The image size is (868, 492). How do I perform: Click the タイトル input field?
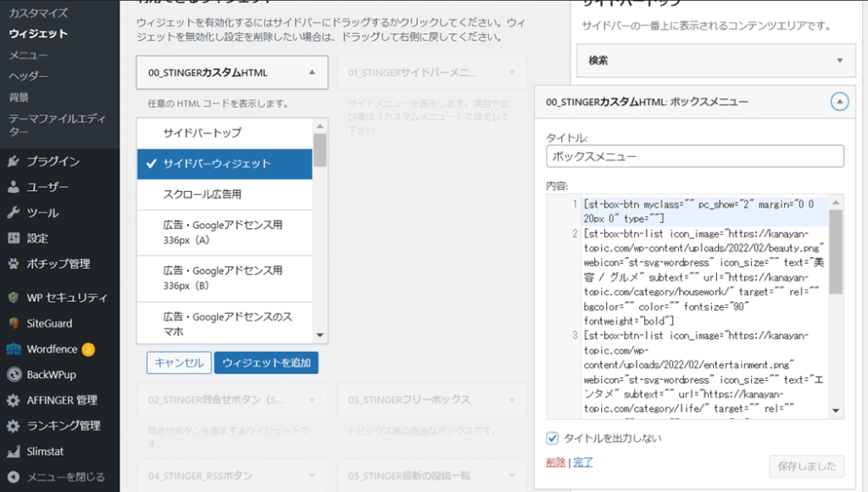695,157
